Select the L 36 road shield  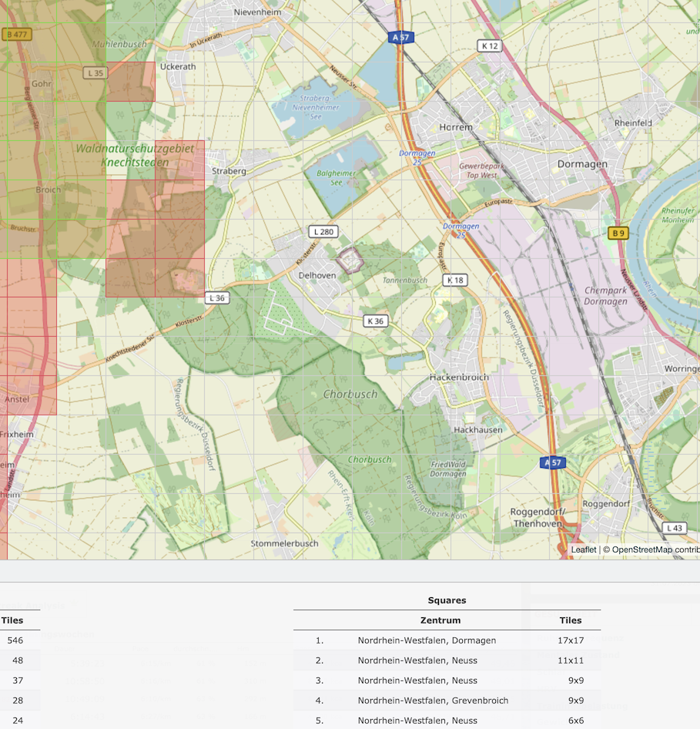pyautogui.click(x=217, y=297)
